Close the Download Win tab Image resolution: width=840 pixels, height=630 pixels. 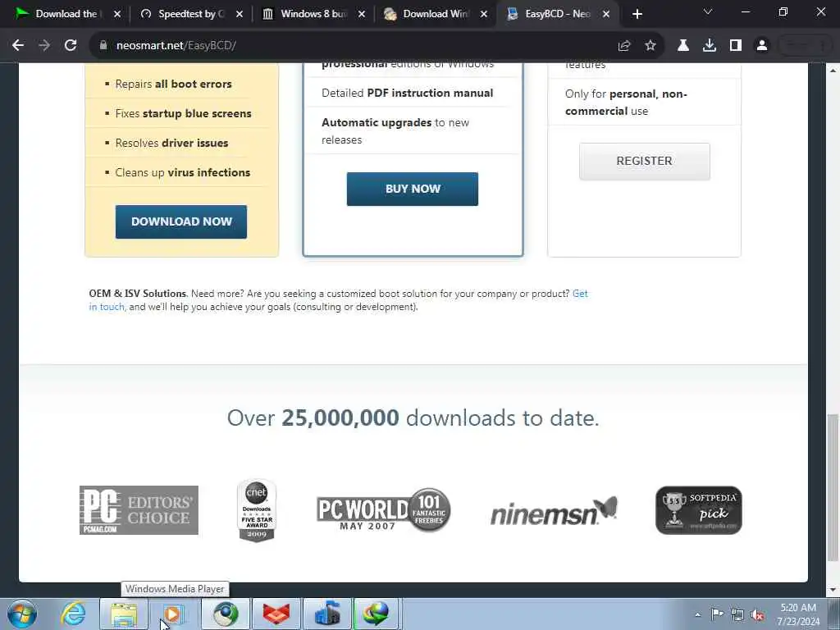pyautogui.click(x=484, y=14)
